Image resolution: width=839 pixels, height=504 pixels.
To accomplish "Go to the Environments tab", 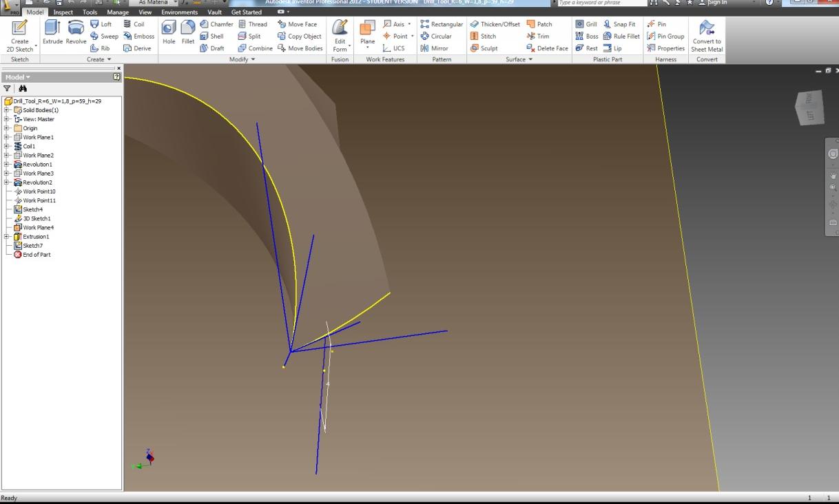I will coord(178,12).
